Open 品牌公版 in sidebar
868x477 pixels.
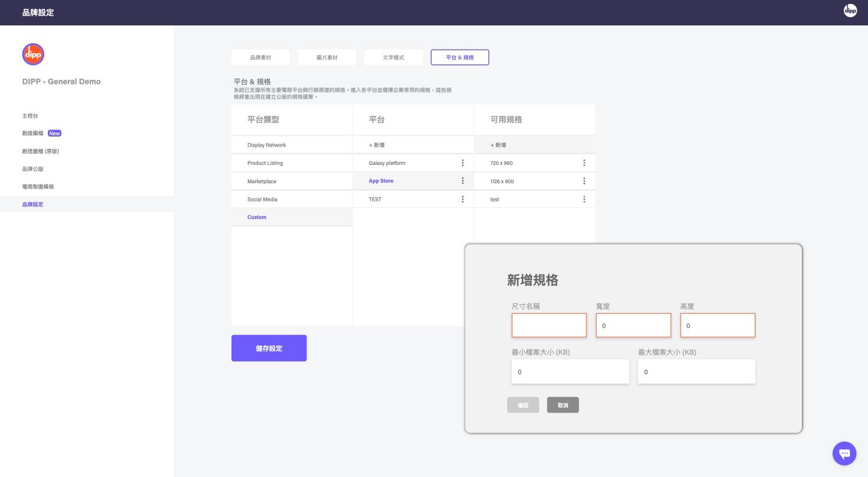point(33,169)
